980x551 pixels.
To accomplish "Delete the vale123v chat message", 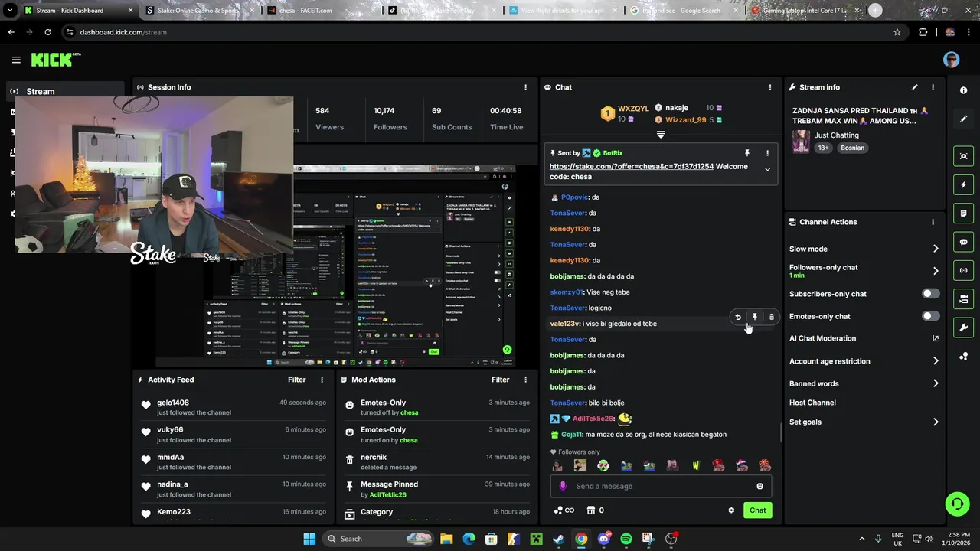I will (772, 317).
